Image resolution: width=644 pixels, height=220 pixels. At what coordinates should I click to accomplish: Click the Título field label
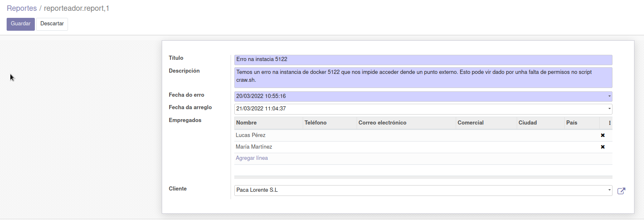pos(176,58)
